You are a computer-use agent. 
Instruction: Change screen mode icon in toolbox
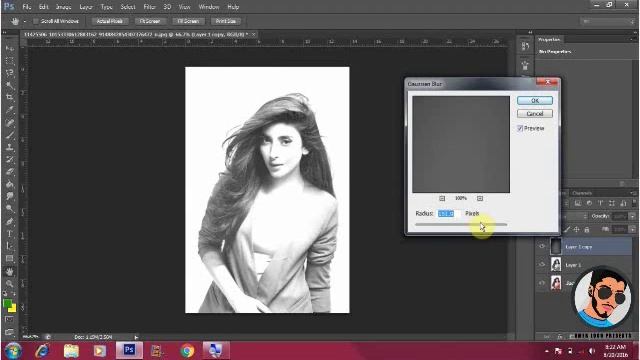(x=10, y=331)
